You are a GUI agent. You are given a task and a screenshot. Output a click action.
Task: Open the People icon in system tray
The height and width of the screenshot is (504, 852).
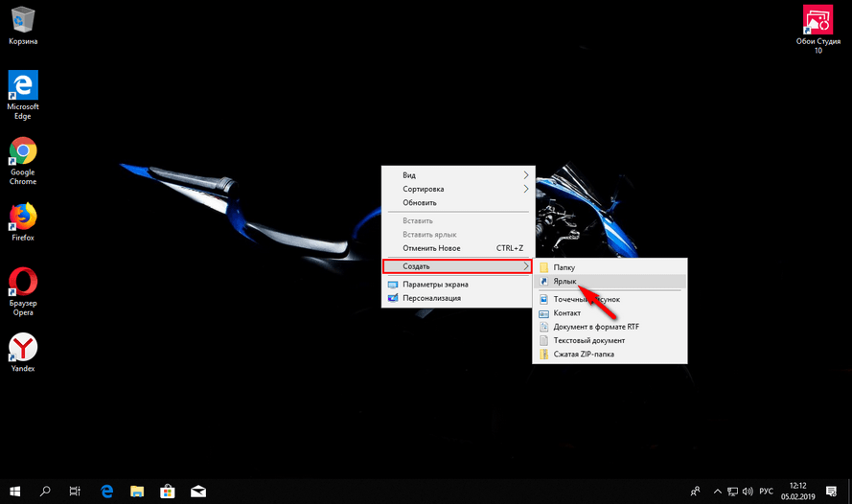[x=696, y=492]
